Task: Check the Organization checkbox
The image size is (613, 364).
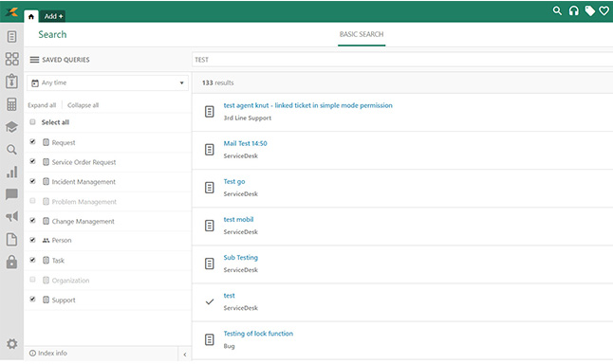Action: click(33, 280)
